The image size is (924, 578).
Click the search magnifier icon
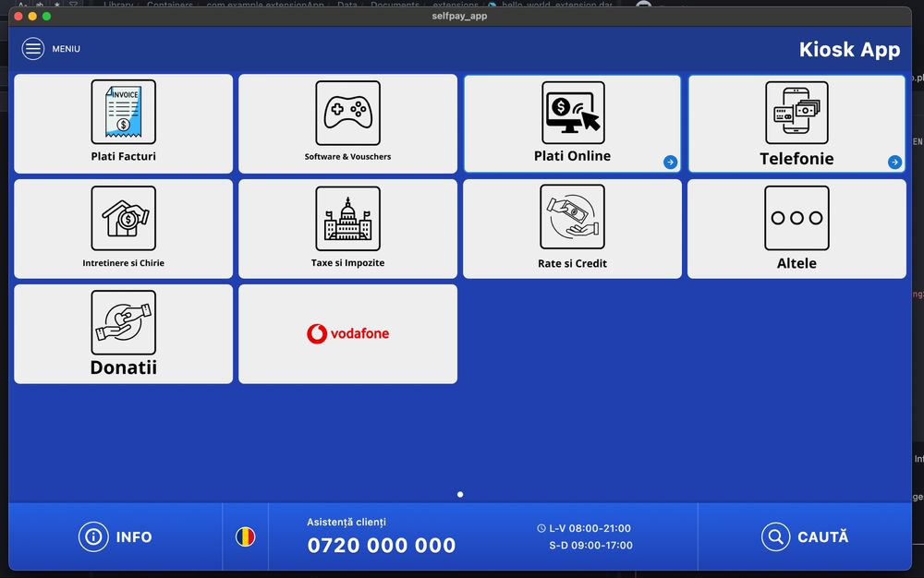click(x=775, y=536)
